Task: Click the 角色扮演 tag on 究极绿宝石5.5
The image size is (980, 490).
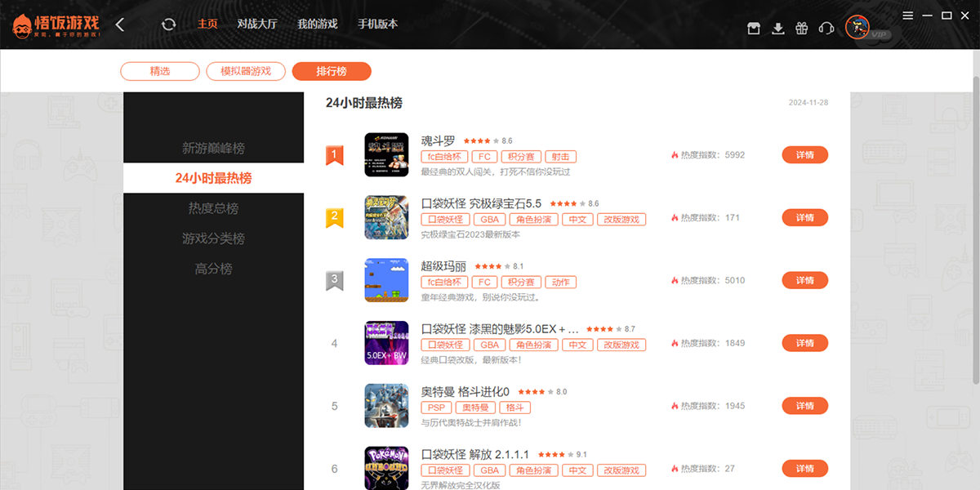Action: click(535, 220)
